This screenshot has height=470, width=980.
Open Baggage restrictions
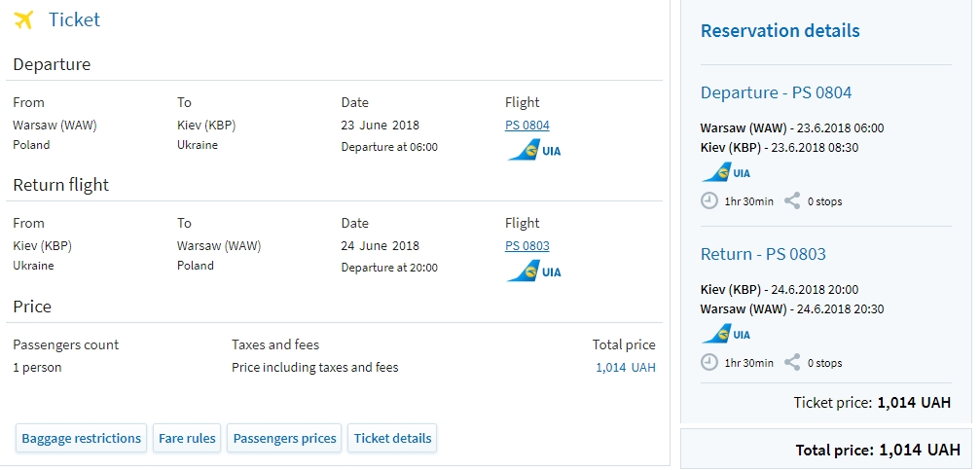pos(81,438)
